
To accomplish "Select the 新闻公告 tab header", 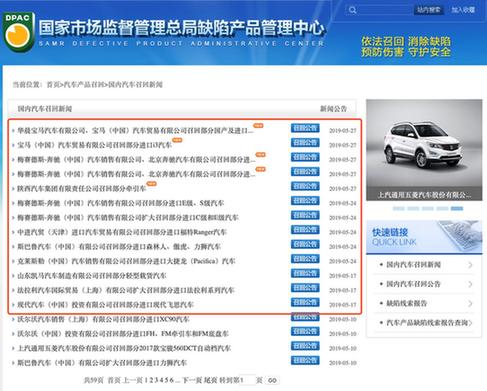I will (x=333, y=109).
